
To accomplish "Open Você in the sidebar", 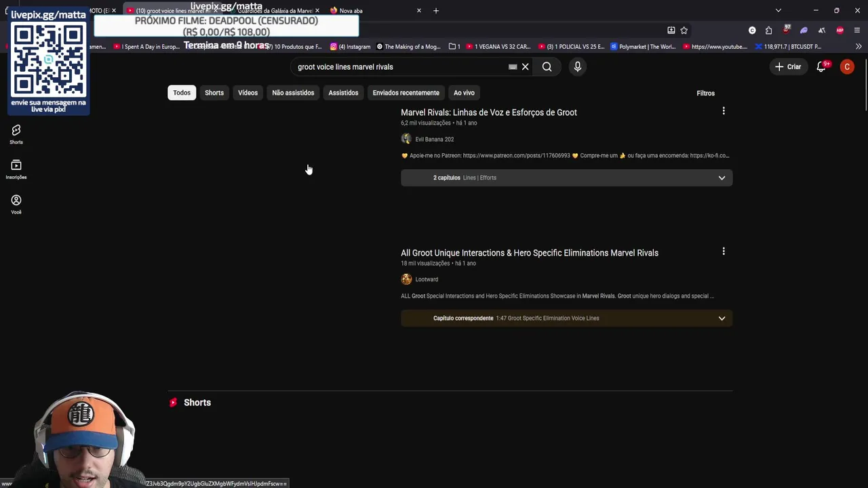I will pos(16,204).
